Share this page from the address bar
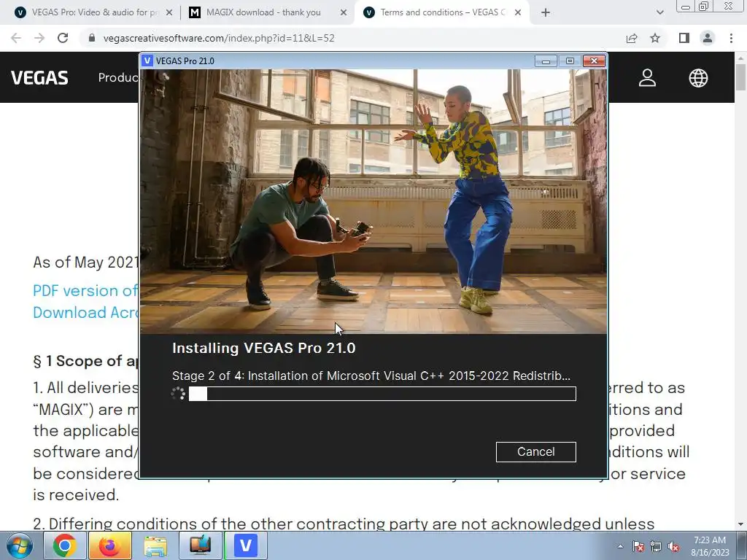The image size is (747, 560). (x=632, y=38)
